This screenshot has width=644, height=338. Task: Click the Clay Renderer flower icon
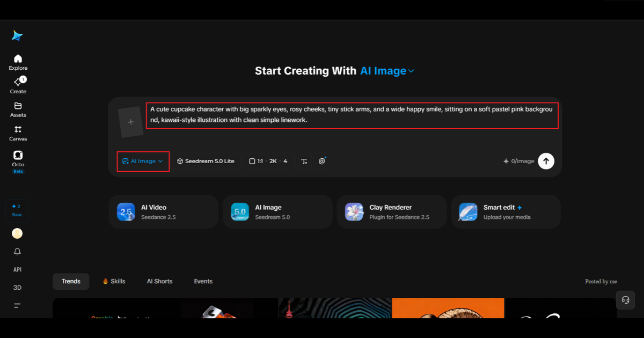tap(354, 212)
